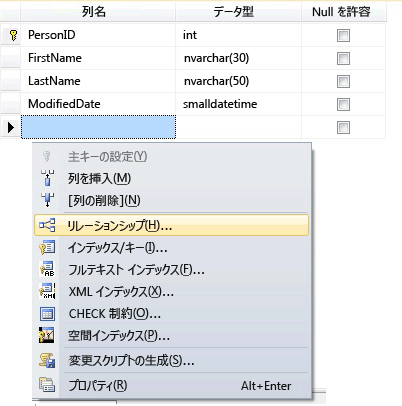The width and height of the screenshot is (402, 406).
Task: Click the nvarchar(50) data type cell
Action: click(x=238, y=81)
